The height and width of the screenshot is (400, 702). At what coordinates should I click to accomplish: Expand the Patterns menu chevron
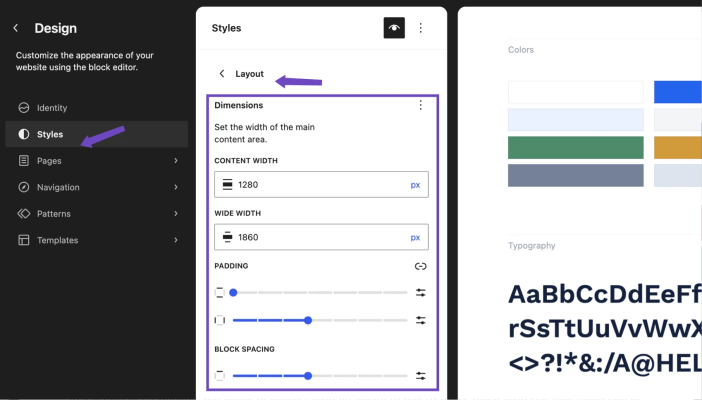tap(176, 214)
